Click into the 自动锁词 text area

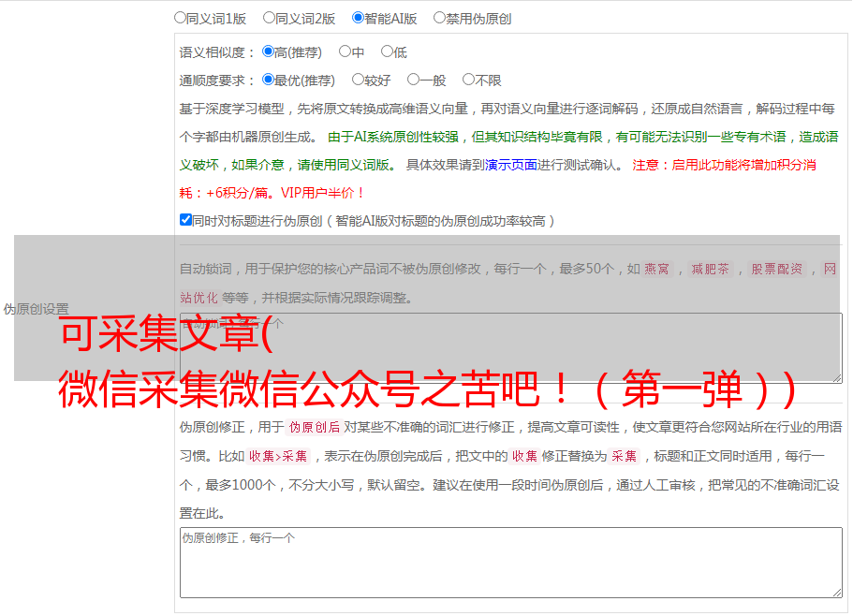511,348
